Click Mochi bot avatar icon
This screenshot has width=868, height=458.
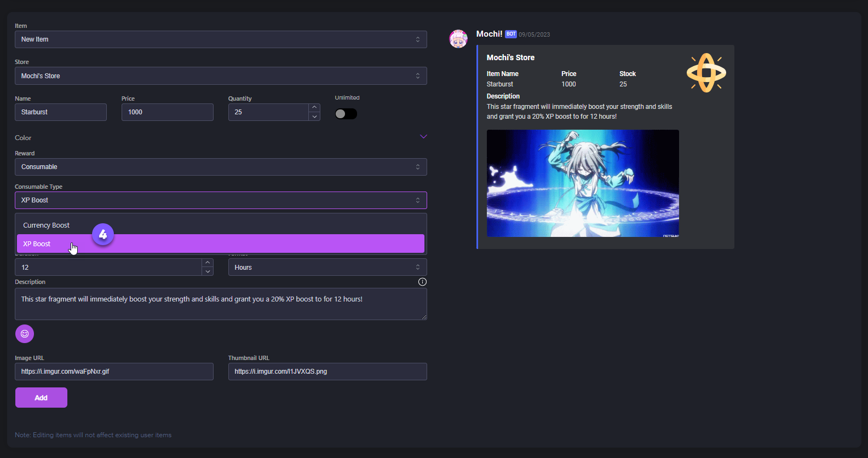(458, 39)
